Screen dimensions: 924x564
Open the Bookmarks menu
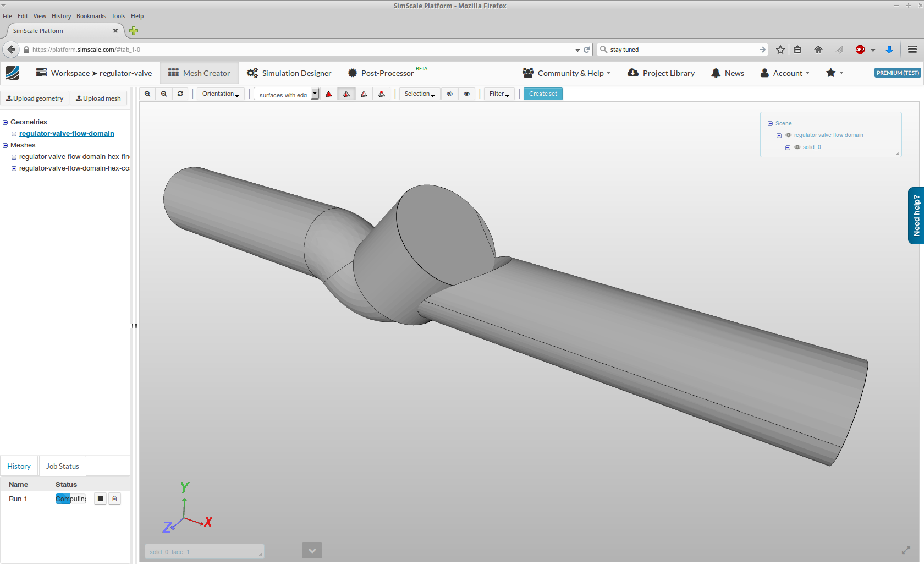[91, 16]
